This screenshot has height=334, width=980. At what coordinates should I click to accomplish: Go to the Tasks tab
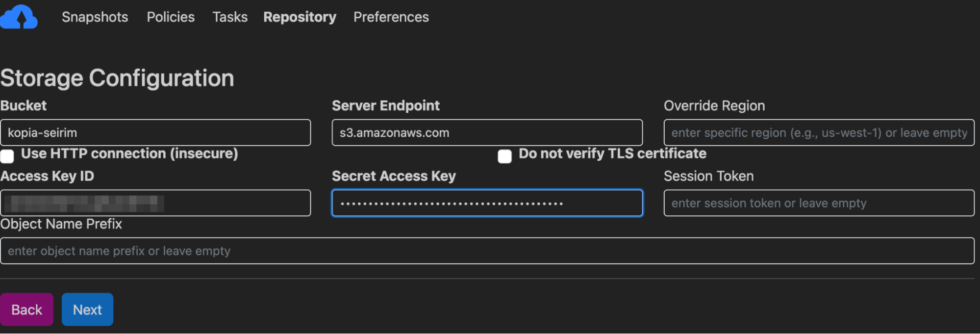point(230,17)
